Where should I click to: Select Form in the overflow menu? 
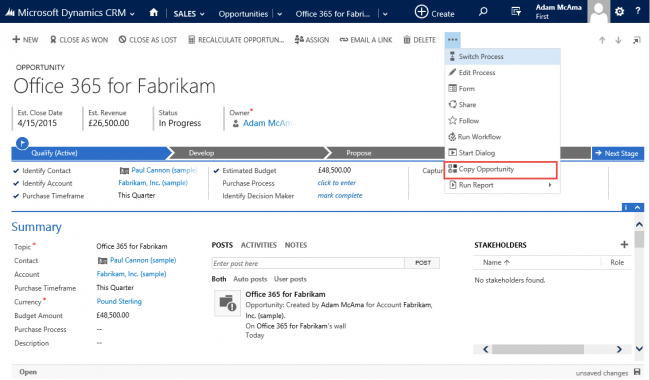502,89
